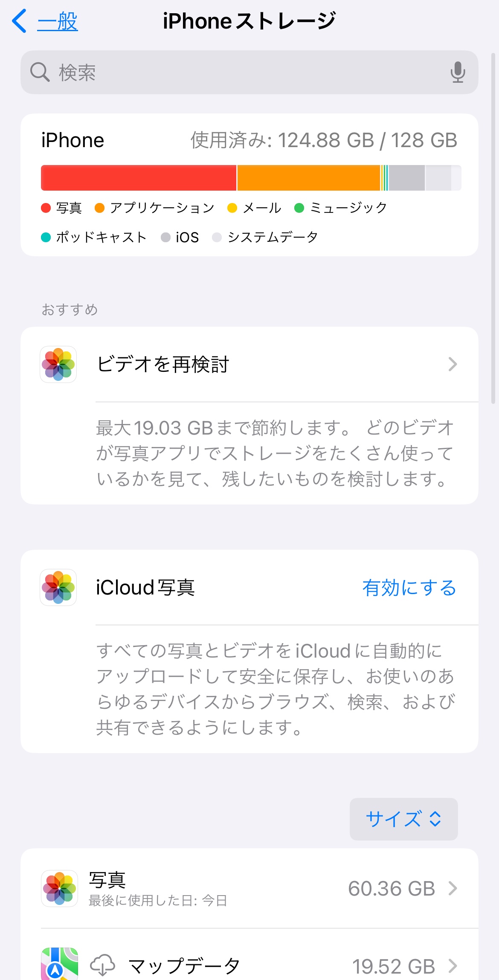
Task: Go back to 一般 settings
Action: 58,21
